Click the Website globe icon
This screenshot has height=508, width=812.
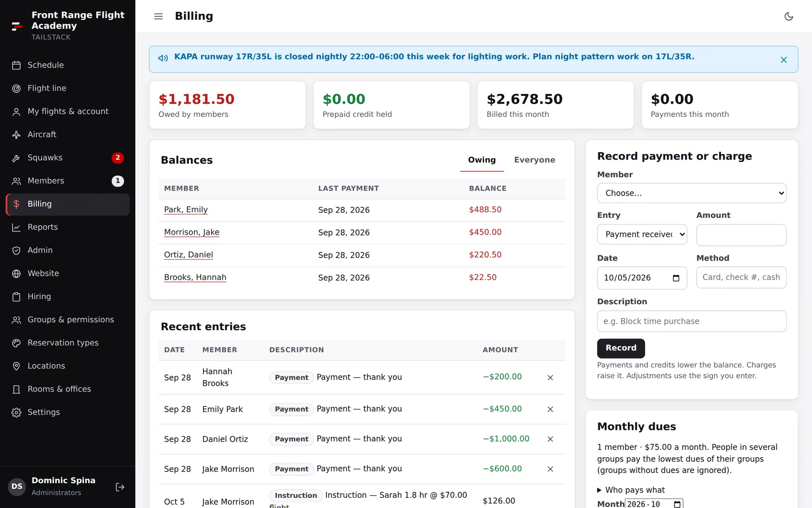point(16,273)
